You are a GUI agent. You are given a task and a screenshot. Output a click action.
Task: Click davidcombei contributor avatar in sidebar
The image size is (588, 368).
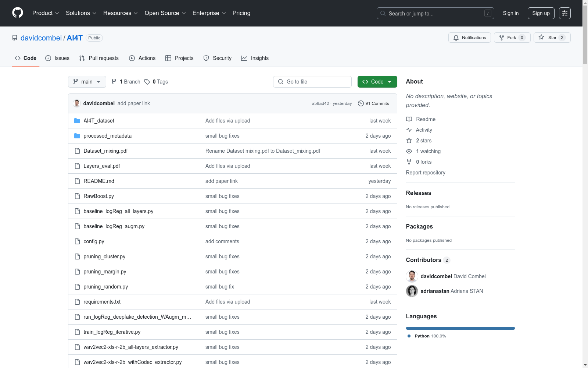point(412,276)
